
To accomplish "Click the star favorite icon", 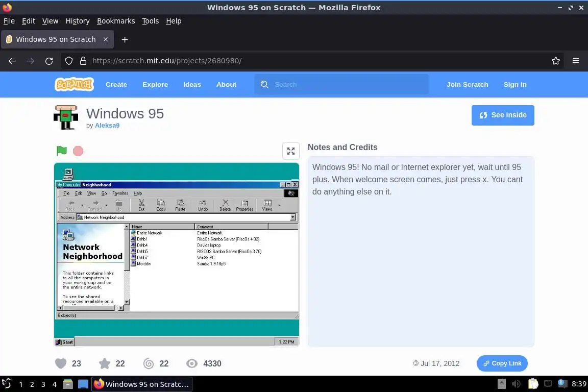I will point(105,363).
